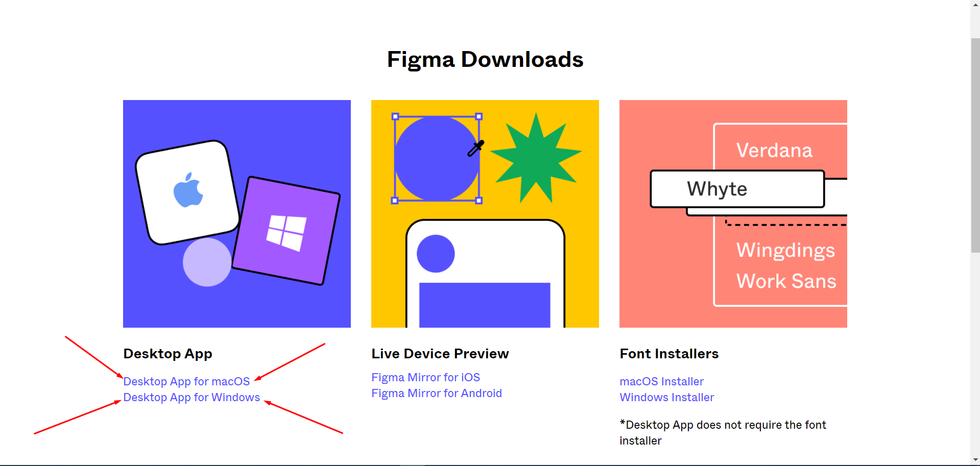Open Desktop App for macOS link
This screenshot has width=980, height=466.
click(x=186, y=381)
